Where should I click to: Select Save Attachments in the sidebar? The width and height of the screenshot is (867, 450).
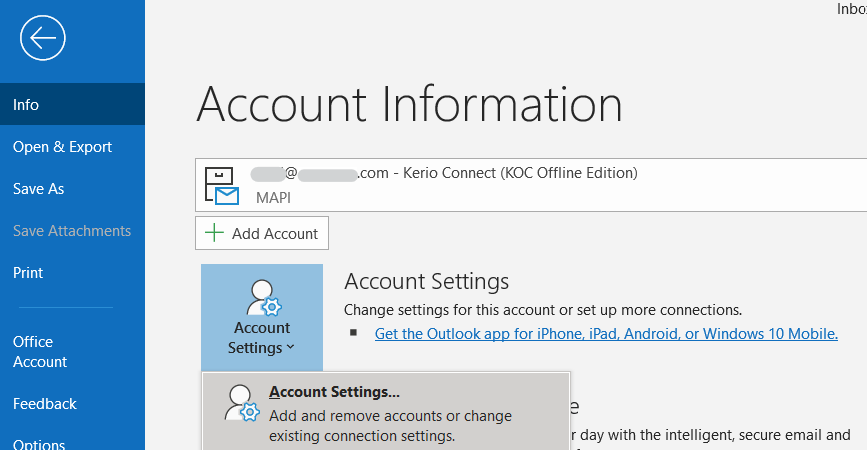tap(72, 231)
